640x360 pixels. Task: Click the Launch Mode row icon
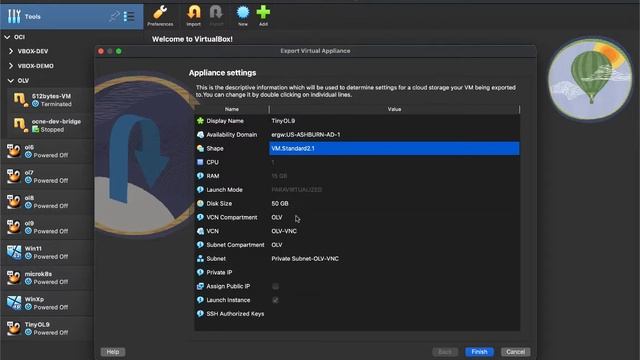[200, 190]
